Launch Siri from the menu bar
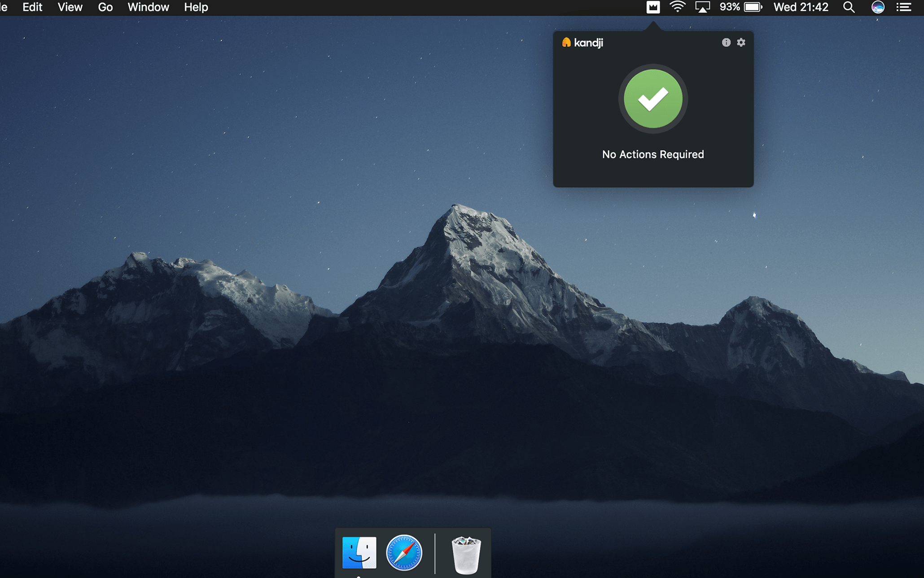The height and width of the screenshot is (578, 924). [877, 7]
